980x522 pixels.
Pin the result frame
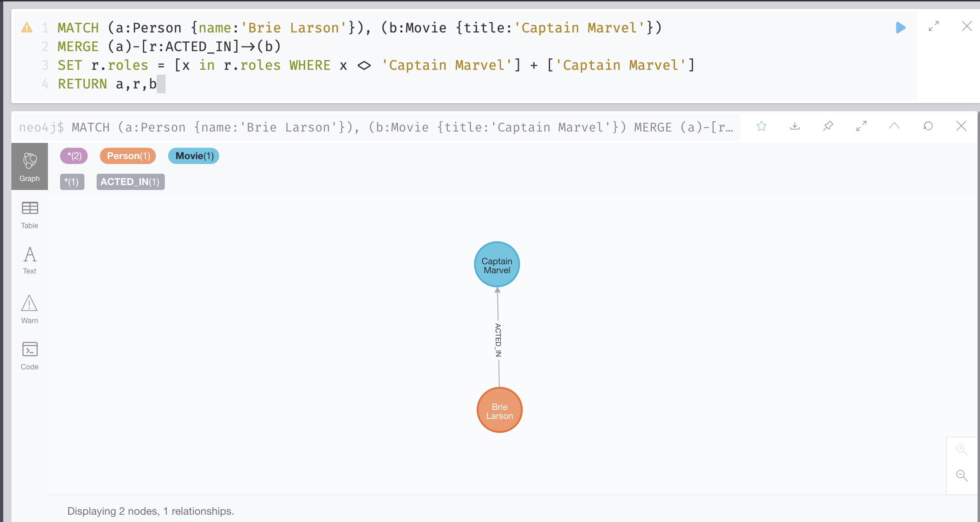(828, 126)
